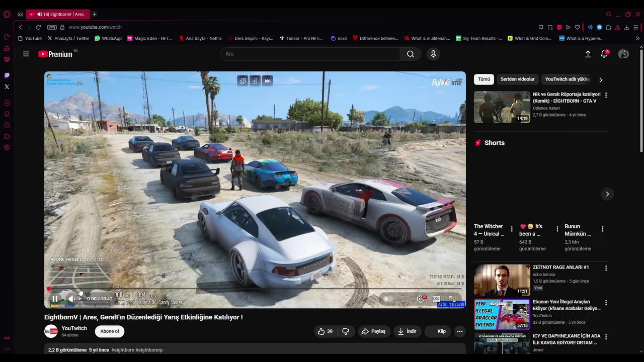Screen dimensions: 644x362
Task: Open the browser tab search icon
Action: pyautogui.click(x=608, y=14)
